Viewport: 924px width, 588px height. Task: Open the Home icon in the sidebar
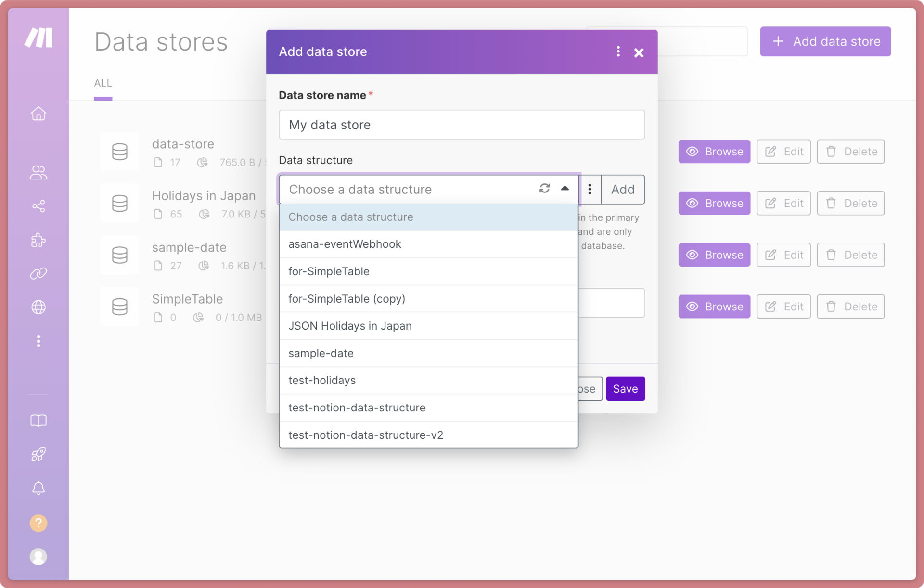pyautogui.click(x=38, y=114)
